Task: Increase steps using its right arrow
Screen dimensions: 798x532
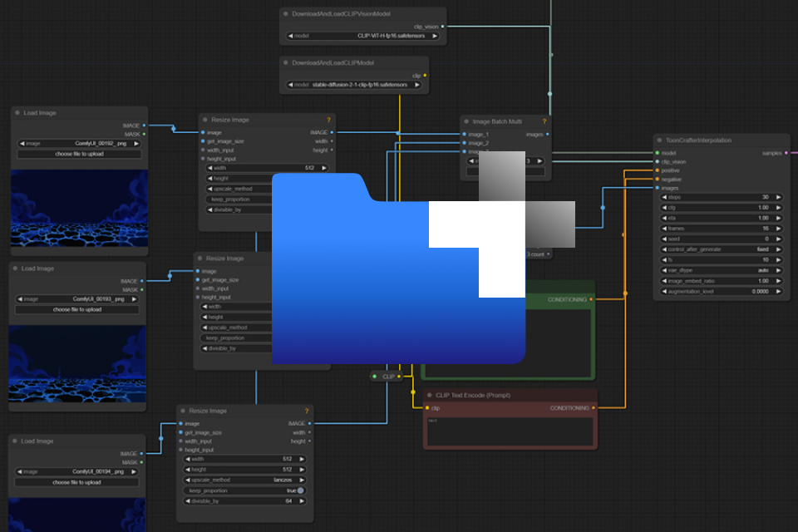Action: click(778, 197)
